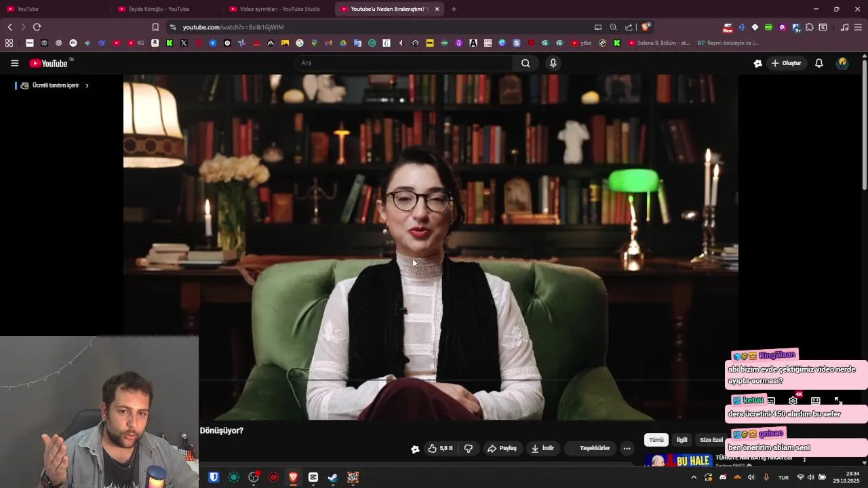The width and height of the screenshot is (868, 488).
Task: Open the apps grid bookmark icon
Action: coord(9,43)
